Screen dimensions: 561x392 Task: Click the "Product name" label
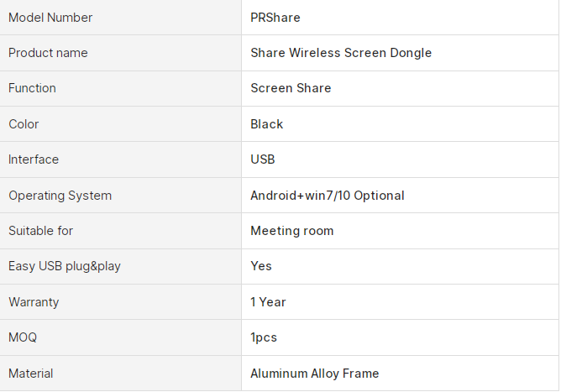point(48,53)
